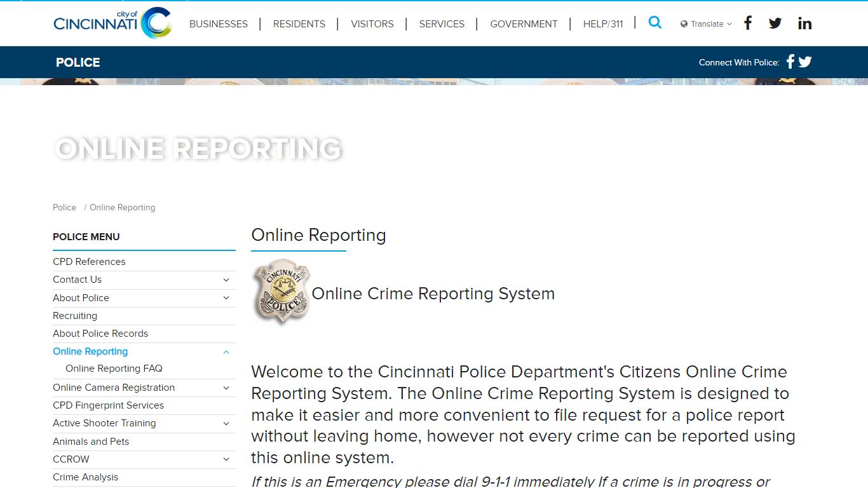Screen dimensions: 868x488
Task: Open the city LinkedIn page icon
Action: [x=805, y=24]
